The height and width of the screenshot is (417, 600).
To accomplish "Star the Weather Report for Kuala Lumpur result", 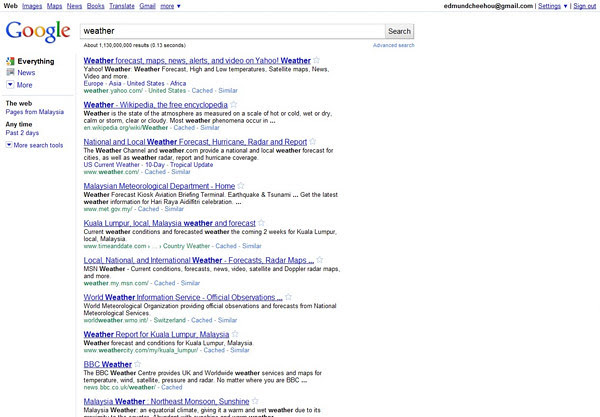I will tap(235, 334).
